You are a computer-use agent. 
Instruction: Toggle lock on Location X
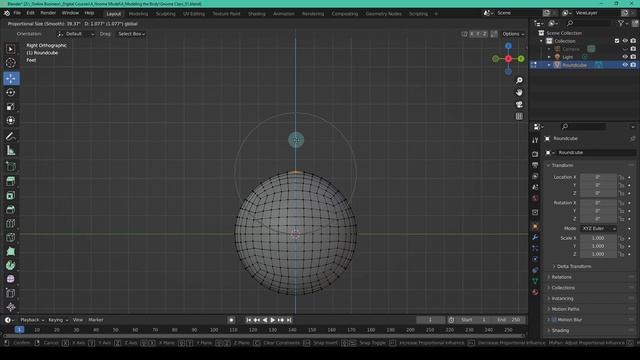[x=621, y=177]
